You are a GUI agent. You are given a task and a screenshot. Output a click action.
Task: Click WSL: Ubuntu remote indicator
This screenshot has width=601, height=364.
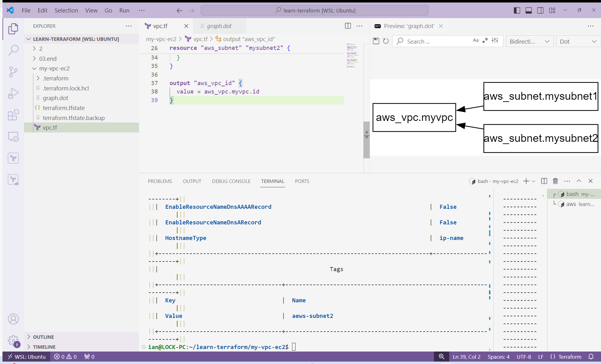(27, 357)
